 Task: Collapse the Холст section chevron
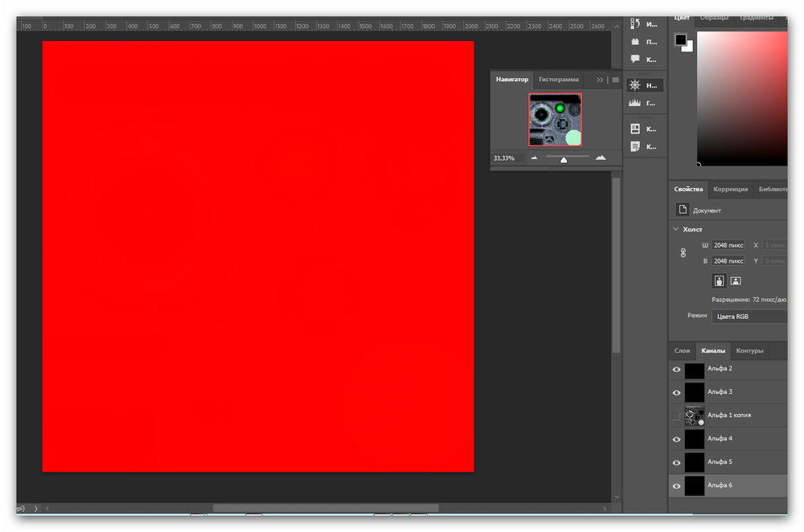(x=676, y=229)
